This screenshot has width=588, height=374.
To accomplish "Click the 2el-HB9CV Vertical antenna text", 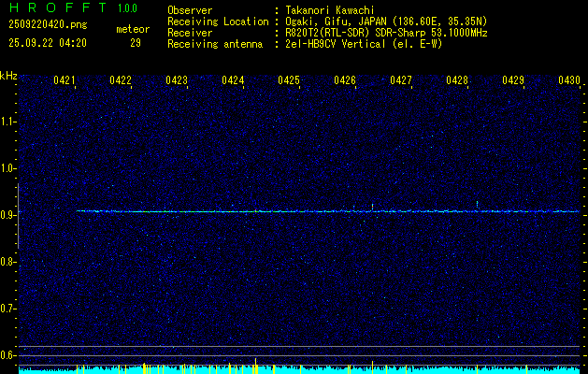I will pyautogui.click(x=364, y=44).
